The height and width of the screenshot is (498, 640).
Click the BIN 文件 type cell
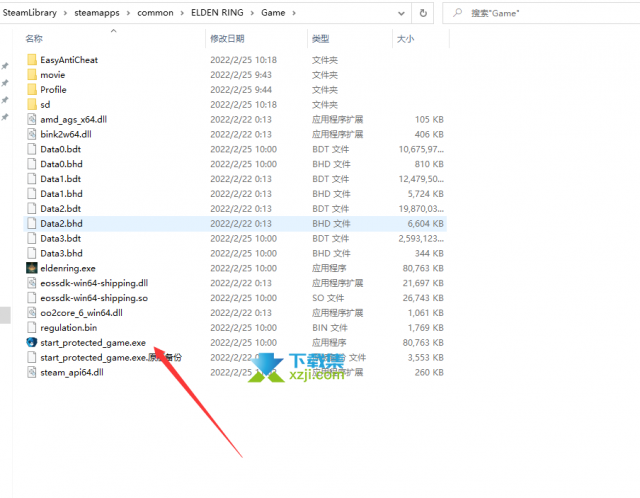(x=330, y=328)
